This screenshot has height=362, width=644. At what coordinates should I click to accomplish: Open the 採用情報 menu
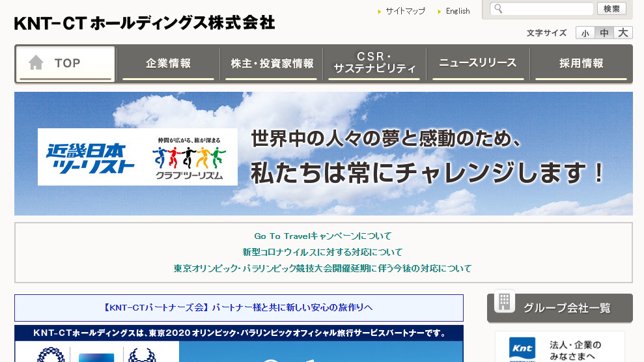(x=581, y=64)
